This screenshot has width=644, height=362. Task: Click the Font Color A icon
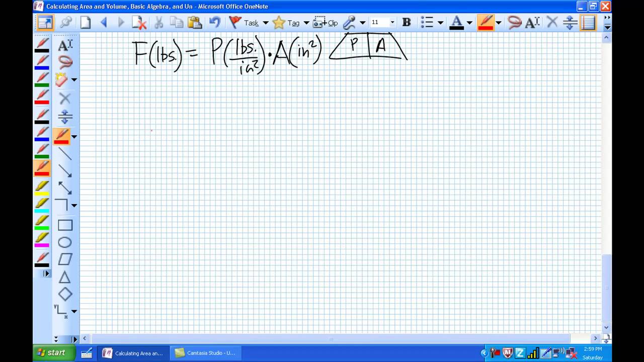456,23
